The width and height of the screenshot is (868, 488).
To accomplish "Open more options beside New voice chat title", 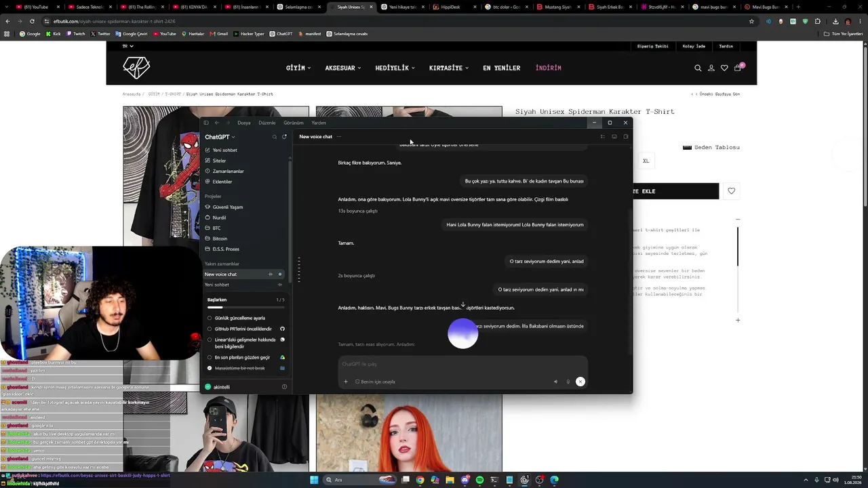I will point(339,137).
